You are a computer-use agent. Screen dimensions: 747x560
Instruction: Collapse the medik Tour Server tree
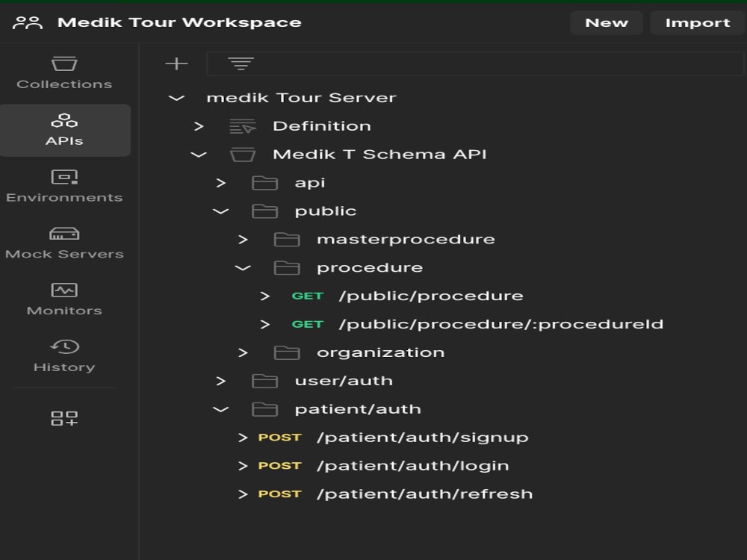[x=176, y=97]
